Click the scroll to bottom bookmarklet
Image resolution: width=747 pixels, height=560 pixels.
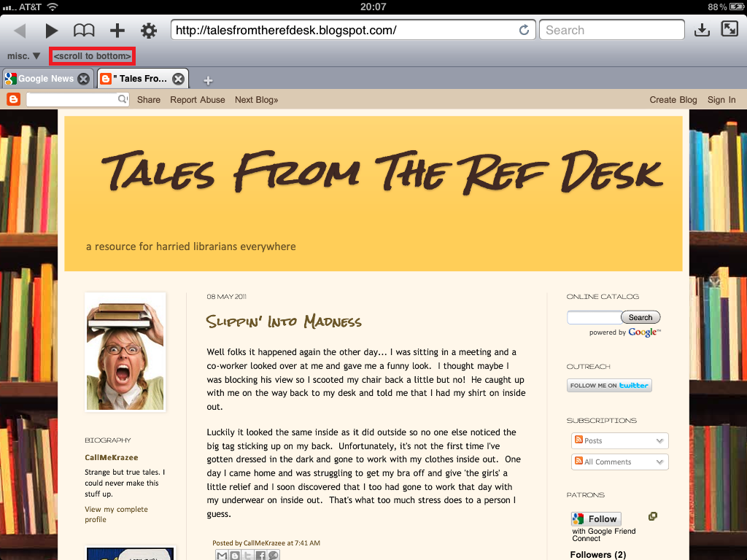(x=92, y=56)
